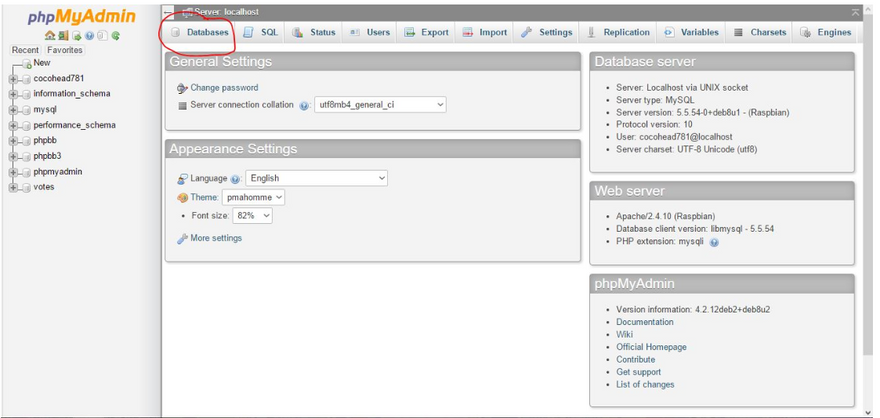Click the Home icon under the phpMyAdmin logo

coord(50,36)
